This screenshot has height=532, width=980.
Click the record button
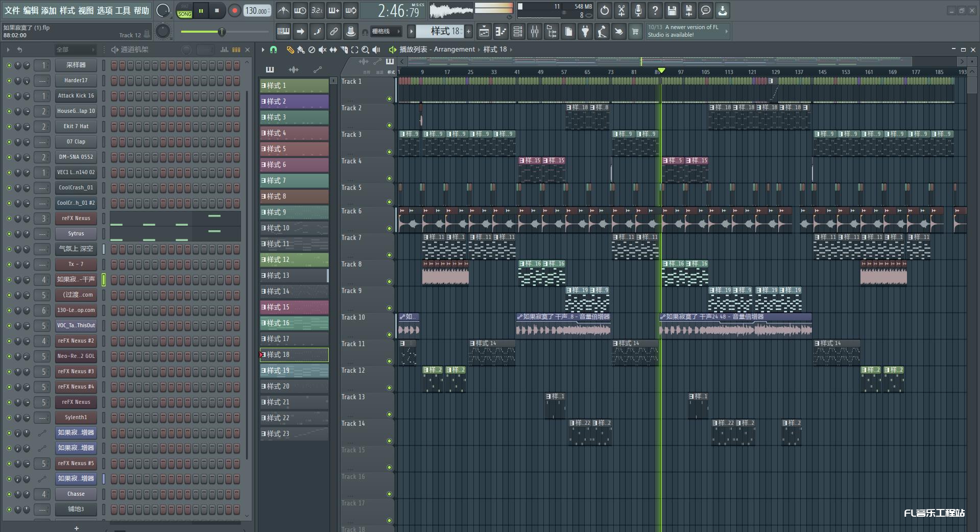coord(234,11)
